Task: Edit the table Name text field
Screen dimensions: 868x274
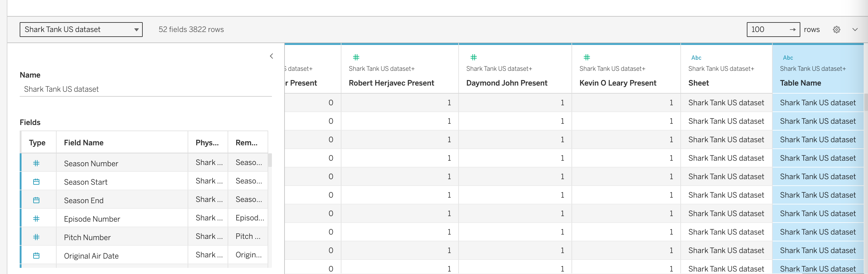Action: coord(145,89)
